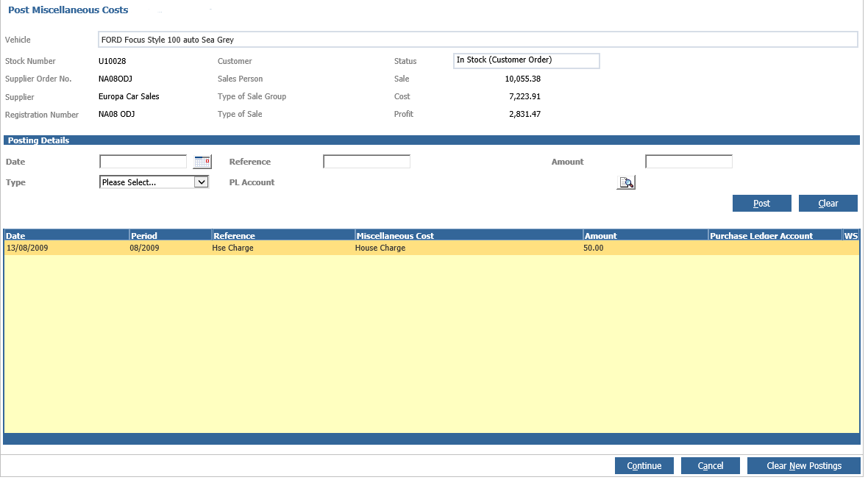This screenshot has width=868, height=480.
Task: Click the supplier name Europa Car Sales
Action: point(129,96)
